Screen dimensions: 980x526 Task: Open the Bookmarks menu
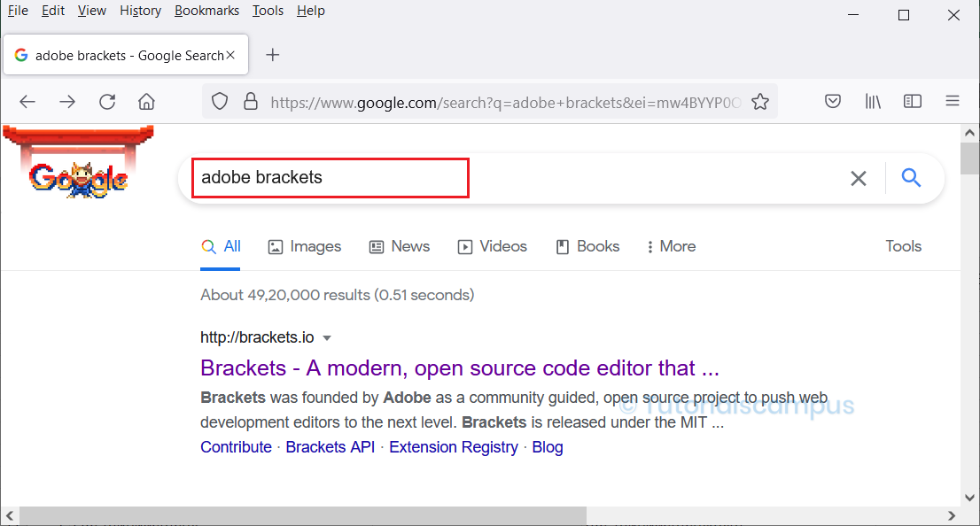click(206, 11)
